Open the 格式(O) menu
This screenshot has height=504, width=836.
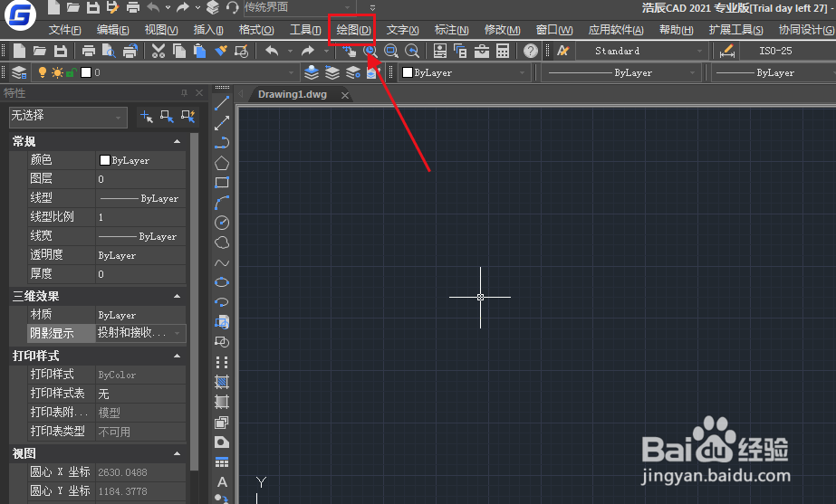point(256,30)
